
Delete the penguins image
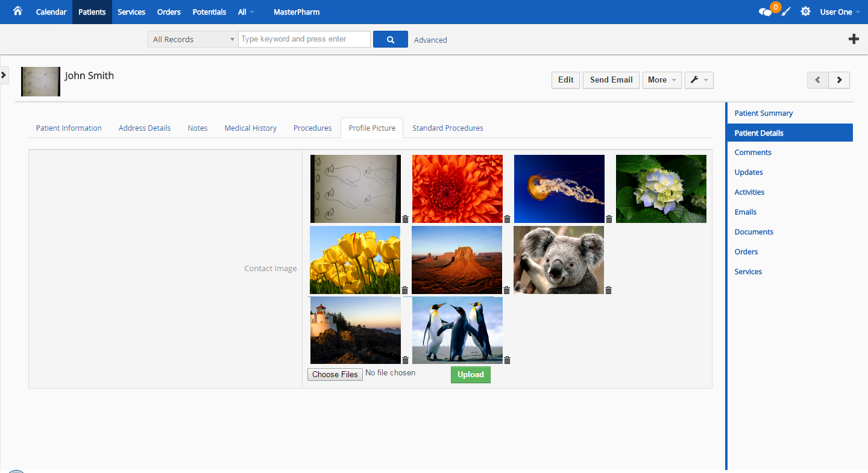(507, 360)
